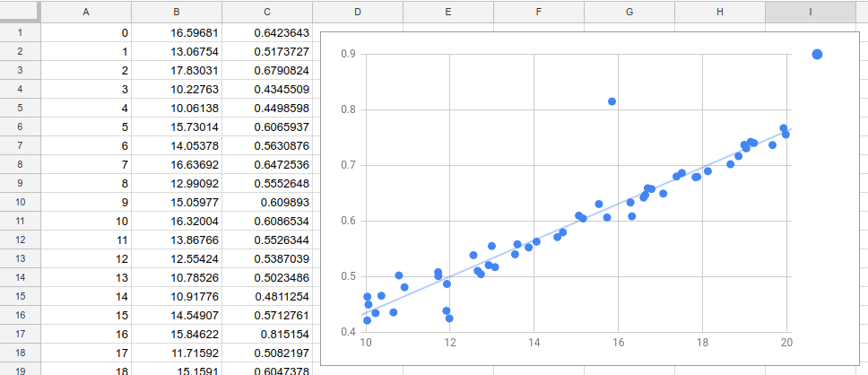The width and height of the screenshot is (868, 375).
Task: Click cell containing 0.6790824
Action: click(x=267, y=70)
